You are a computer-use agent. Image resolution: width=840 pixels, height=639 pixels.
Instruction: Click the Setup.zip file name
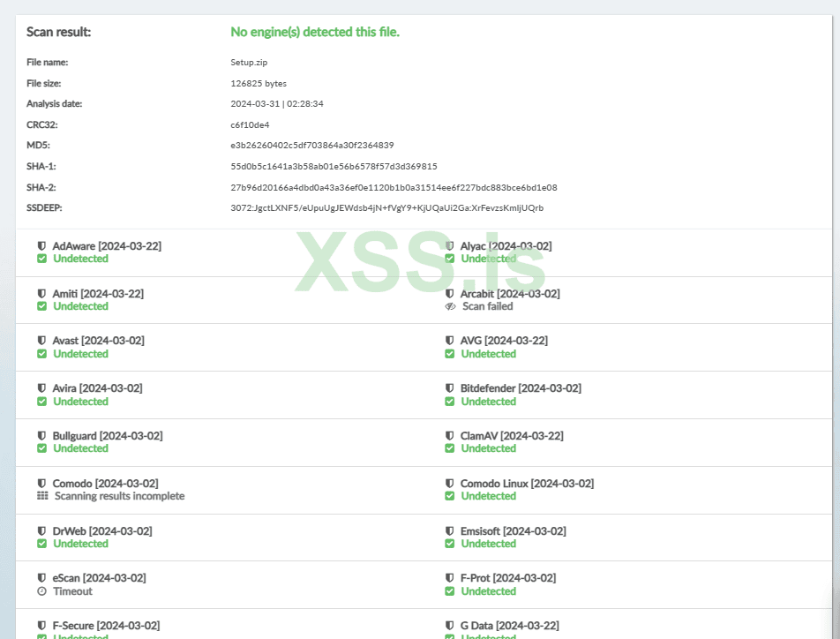click(249, 63)
